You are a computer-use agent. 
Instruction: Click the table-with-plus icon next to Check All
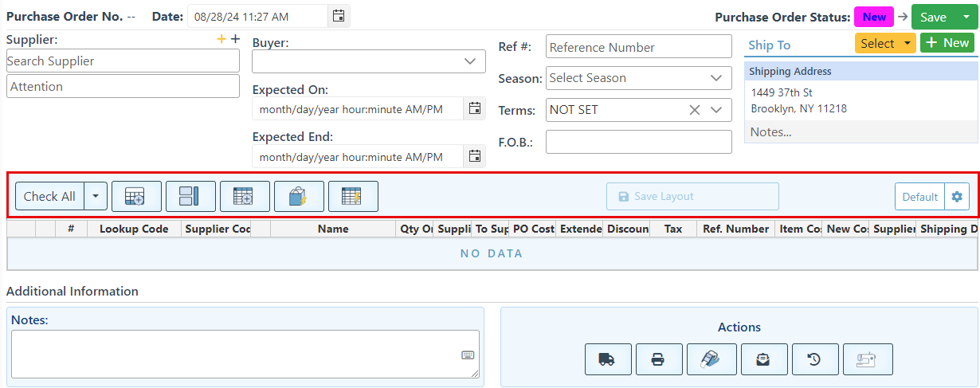(136, 196)
